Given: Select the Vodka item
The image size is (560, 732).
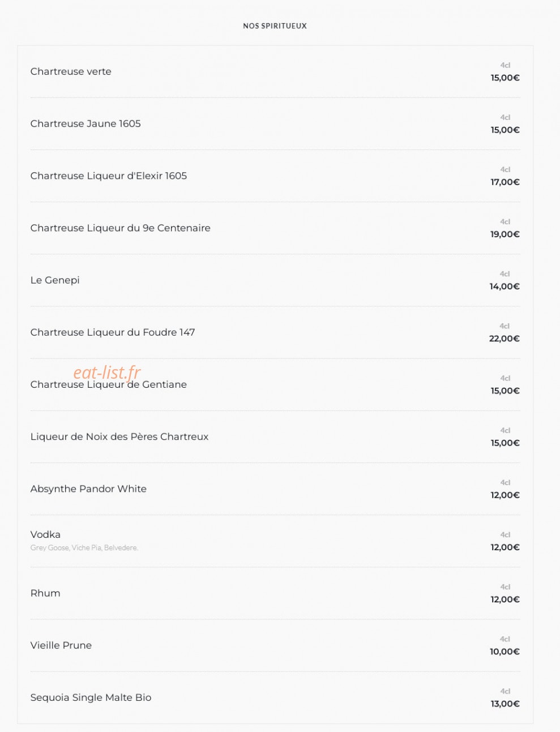Looking at the screenshot, I should 45,534.
